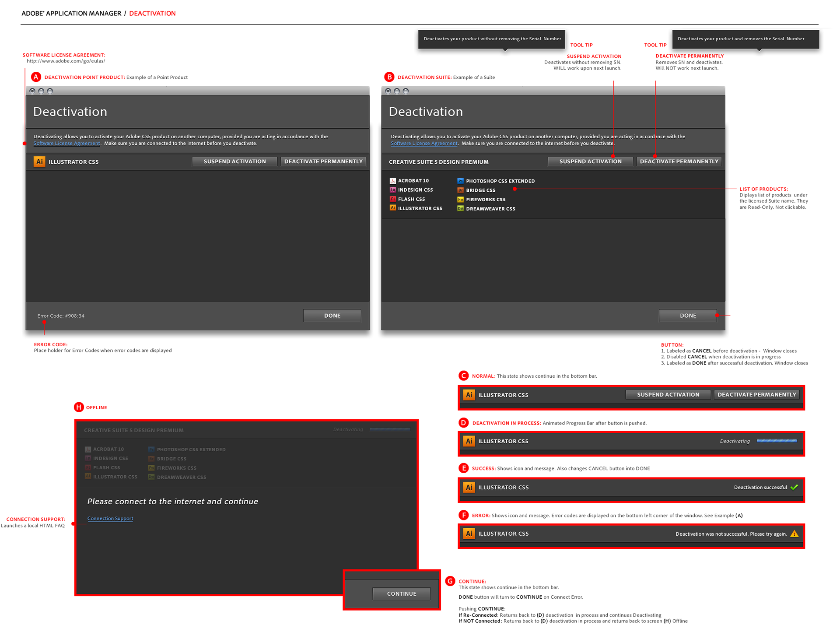Click the Illustrator CS5 icon in panel A
Image resolution: width=840 pixels, height=639 pixels.
point(39,162)
